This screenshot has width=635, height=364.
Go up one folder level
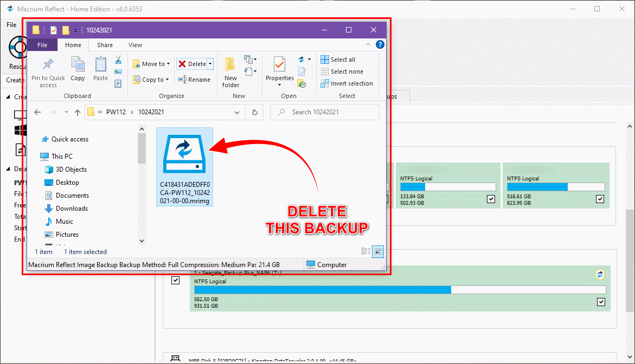(x=78, y=113)
